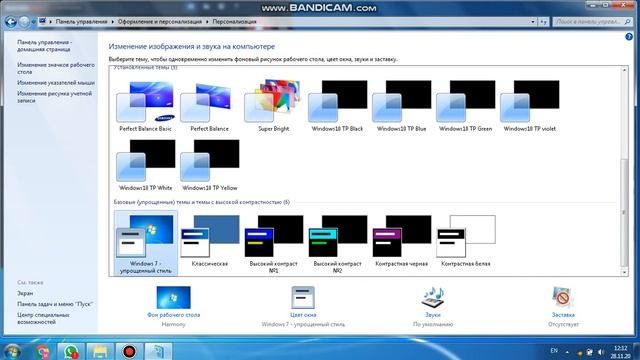Screen dimensions: 640x360
Task: Open Фон рабочего стола desktop background icon
Action: point(173,298)
